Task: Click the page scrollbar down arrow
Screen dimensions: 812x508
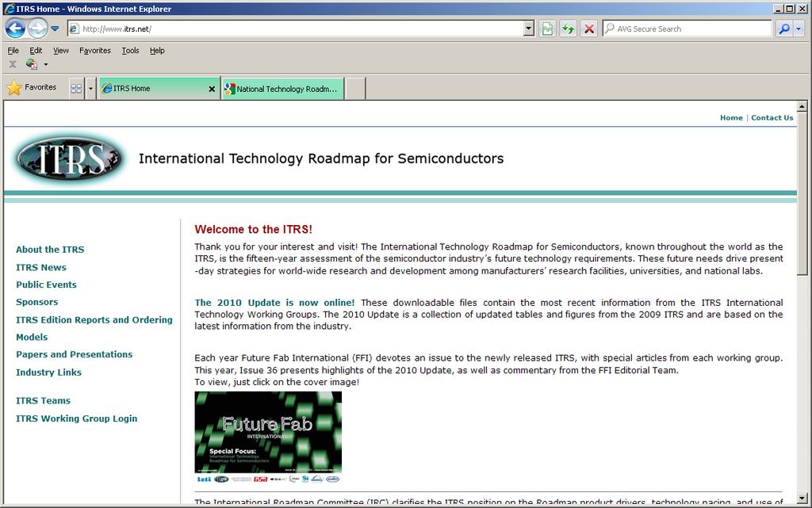Action: 802,498
